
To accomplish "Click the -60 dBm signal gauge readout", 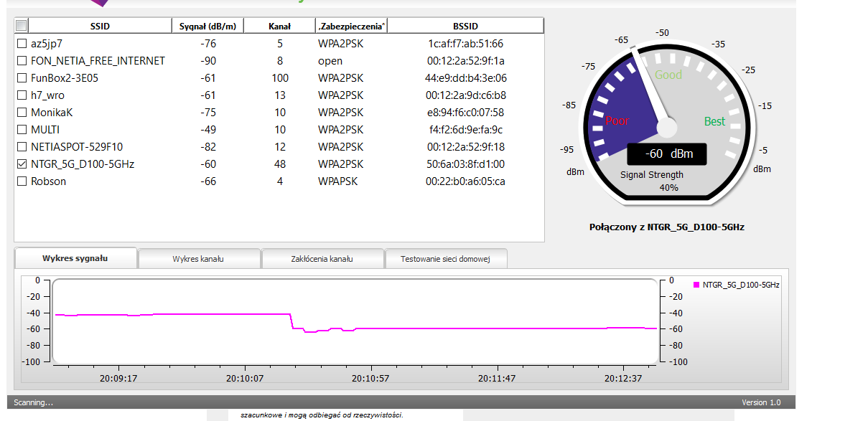I will [666, 154].
